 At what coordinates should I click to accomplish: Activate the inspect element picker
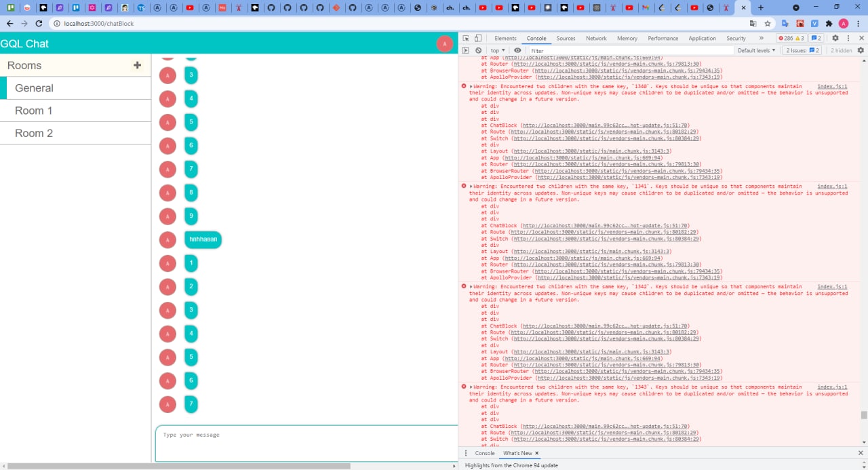tap(466, 39)
